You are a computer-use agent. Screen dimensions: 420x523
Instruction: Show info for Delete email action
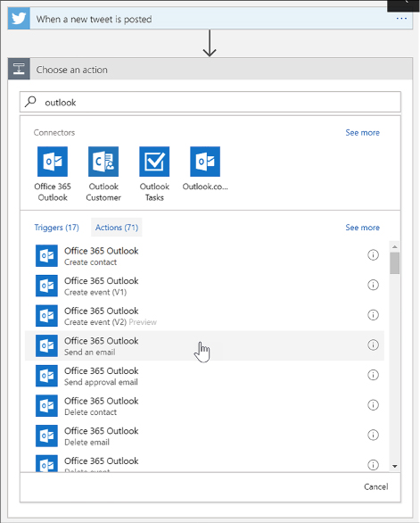pyautogui.click(x=373, y=435)
